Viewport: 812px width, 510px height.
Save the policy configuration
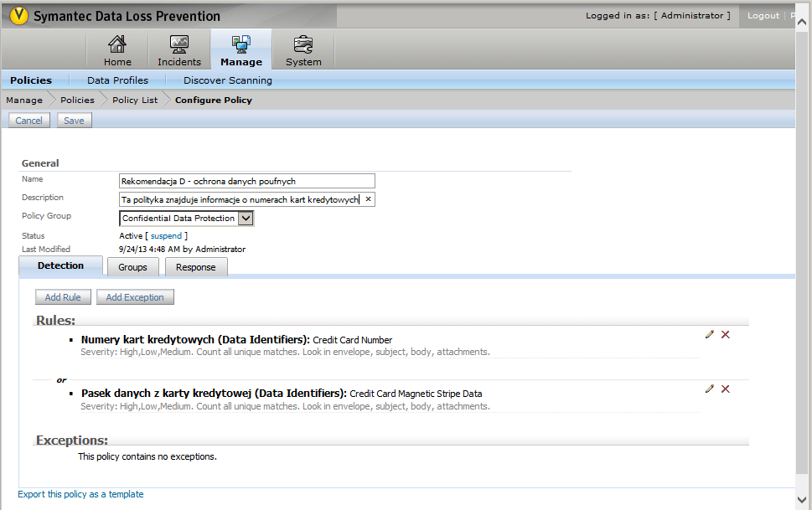click(74, 121)
